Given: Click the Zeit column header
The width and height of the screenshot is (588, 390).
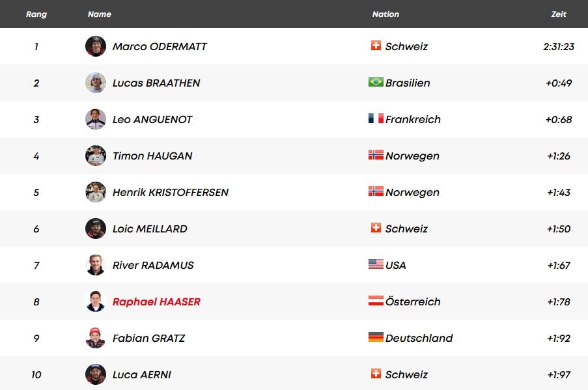Looking at the screenshot, I should click(x=559, y=14).
